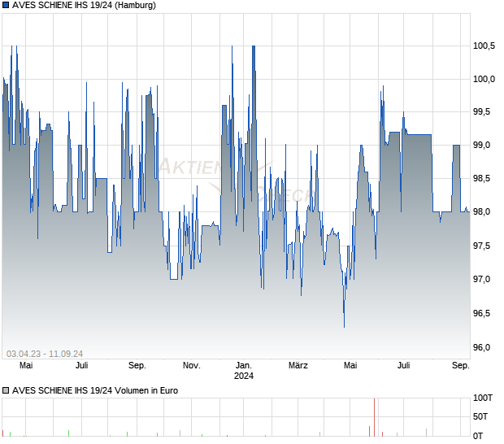Click the 98,0 price axis label
The image size is (504, 444).
point(482,212)
